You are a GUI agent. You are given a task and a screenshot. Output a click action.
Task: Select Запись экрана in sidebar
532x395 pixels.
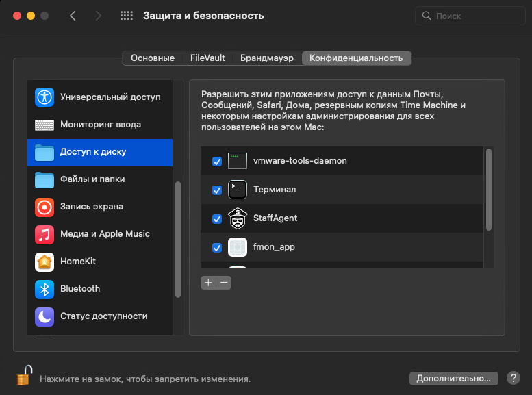91,207
